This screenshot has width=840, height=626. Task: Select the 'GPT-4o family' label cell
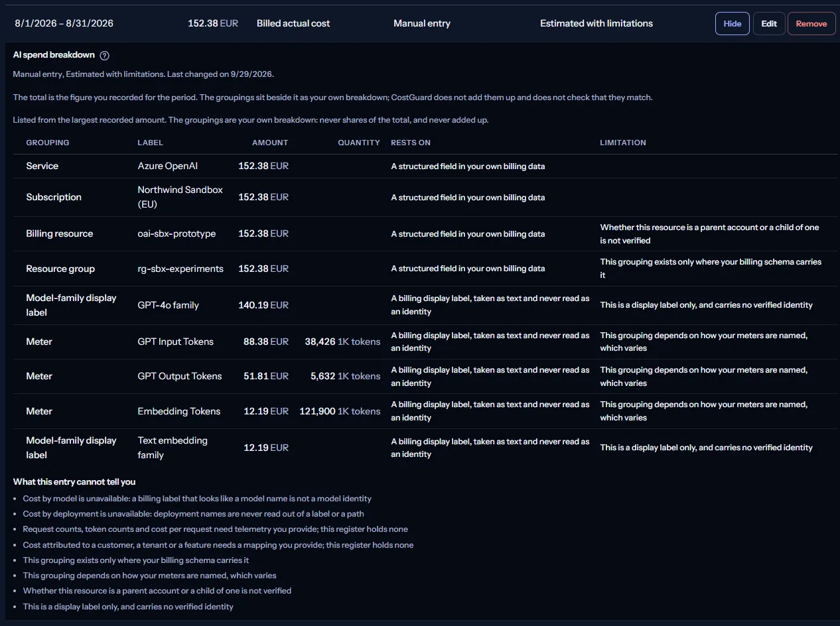[x=169, y=305]
